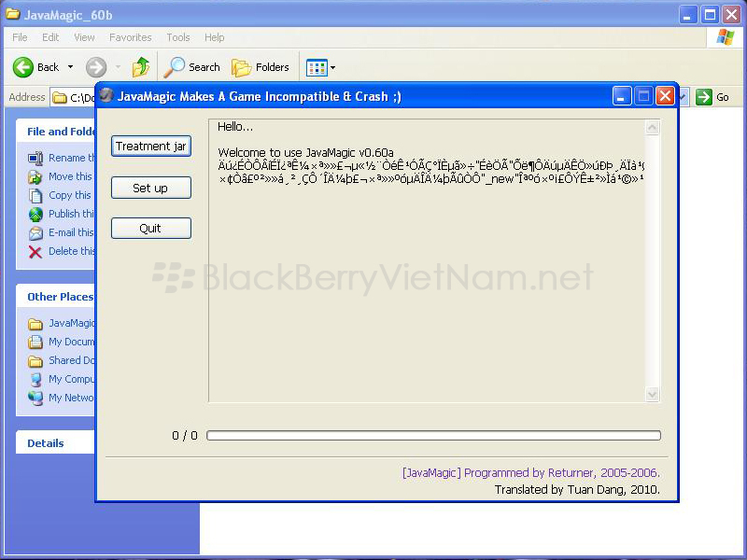Open the Tools menu in Explorer
This screenshot has width=747, height=560.
click(x=178, y=37)
